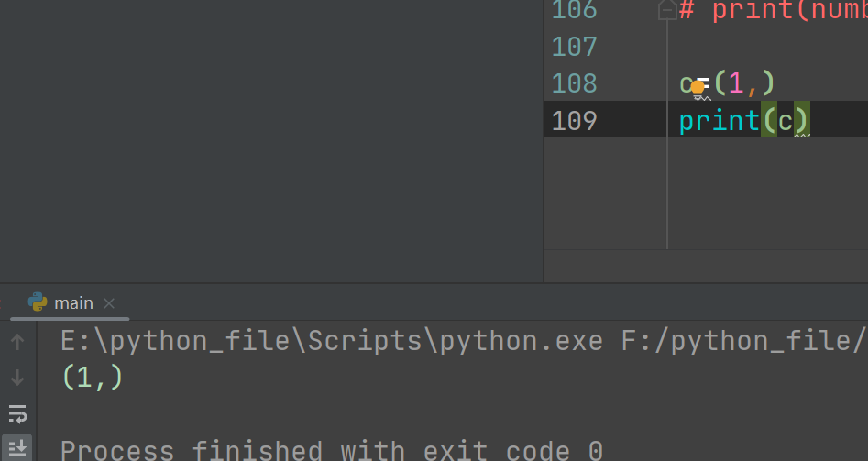Click the python.exe path in console output

(332, 341)
